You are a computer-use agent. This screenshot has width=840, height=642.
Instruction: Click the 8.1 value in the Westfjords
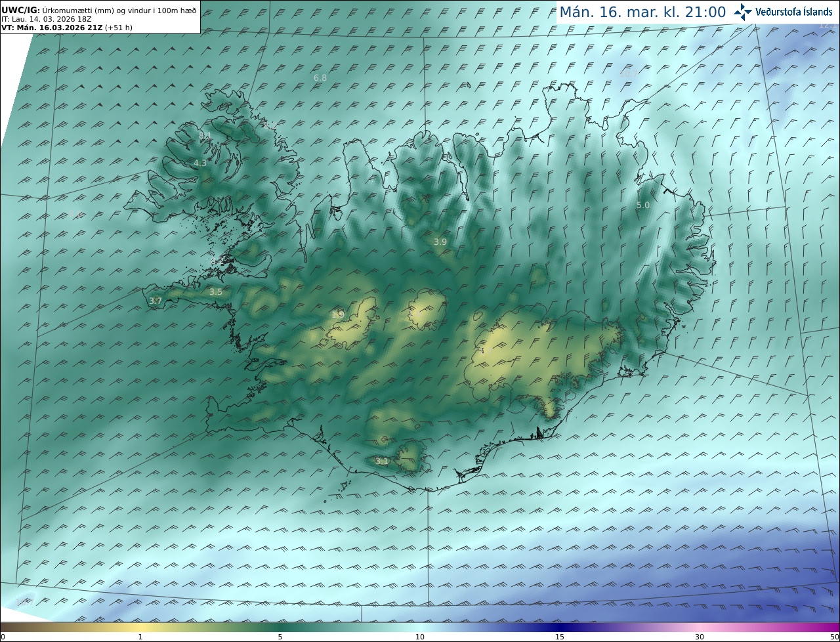click(205, 135)
